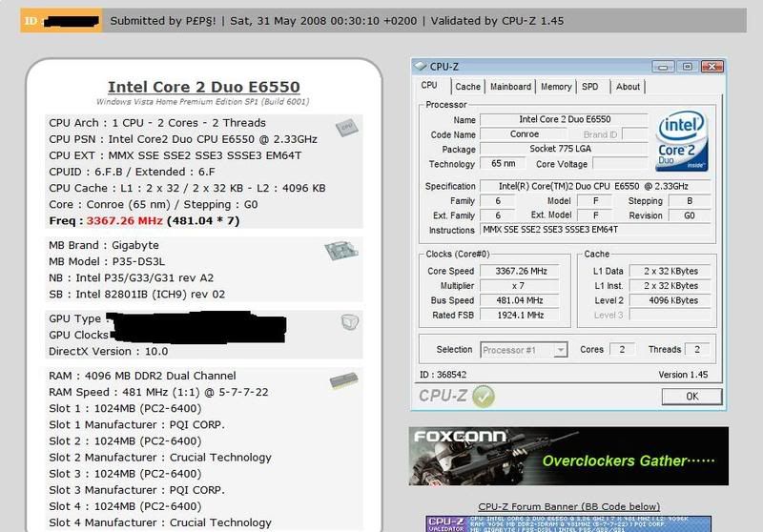The width and height of the screenshot is (763, 532).
Task: Click the motherboard icon beside MB Brand
Action: tap(341, 250)
